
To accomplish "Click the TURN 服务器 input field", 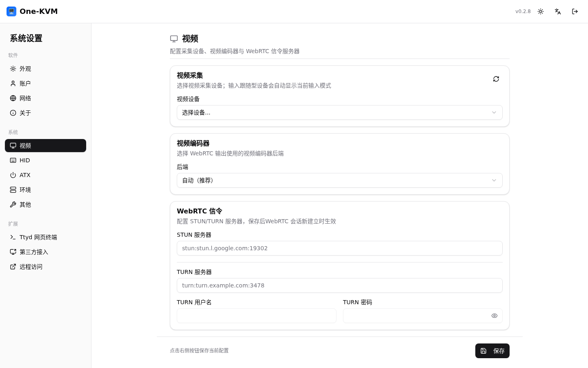I will tap(340, 285).
